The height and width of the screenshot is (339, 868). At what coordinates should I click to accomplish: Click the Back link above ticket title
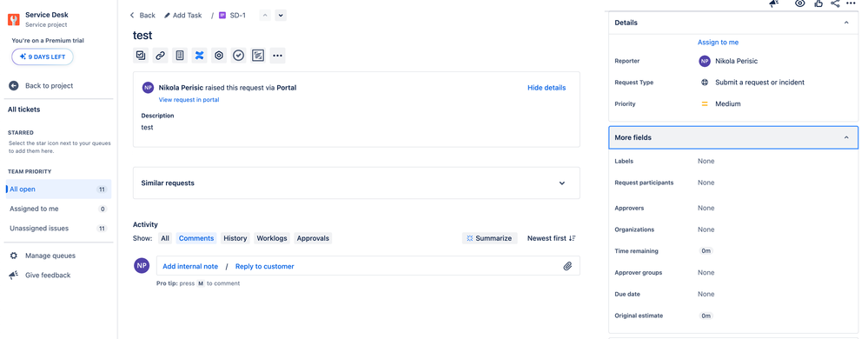tap(142, 16)
